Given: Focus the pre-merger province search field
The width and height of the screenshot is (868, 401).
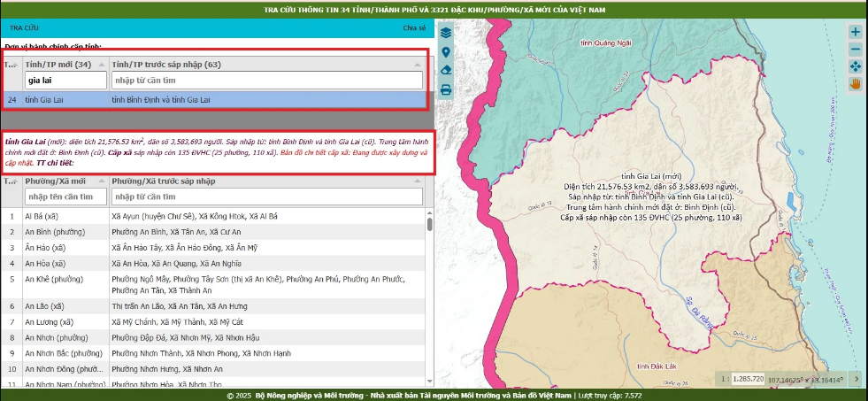Looking at the screenshot, I should click(267, 81).
